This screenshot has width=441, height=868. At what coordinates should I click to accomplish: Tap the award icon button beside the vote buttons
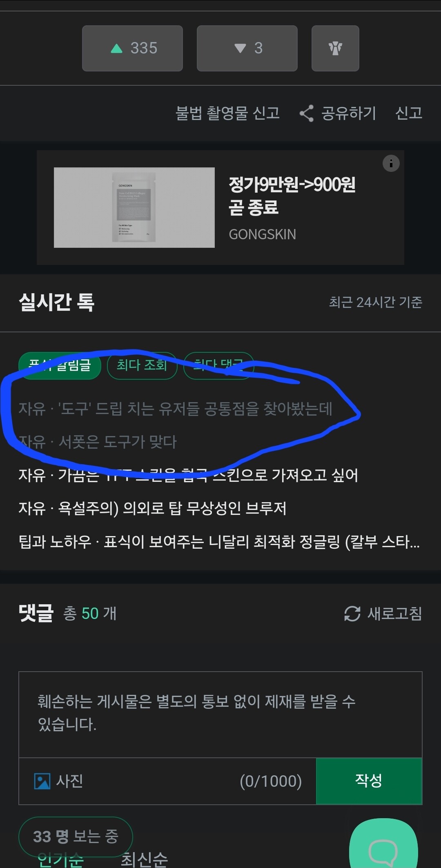coord(335,48)
